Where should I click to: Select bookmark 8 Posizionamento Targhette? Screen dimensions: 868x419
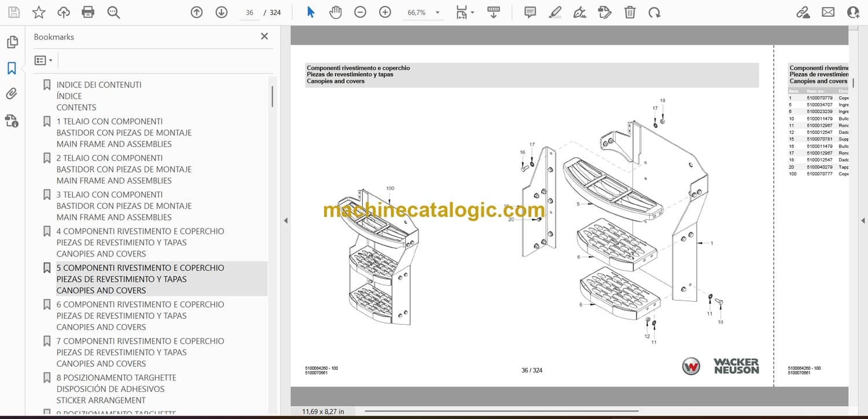[x=116, y=377]
